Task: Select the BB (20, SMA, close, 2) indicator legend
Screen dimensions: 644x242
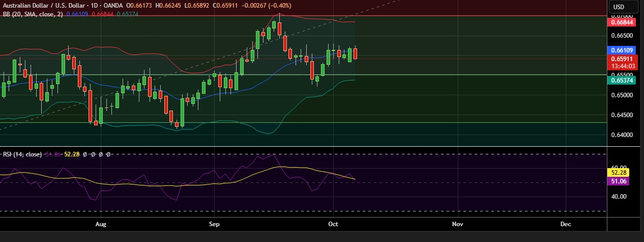Action: click(32, 14)
